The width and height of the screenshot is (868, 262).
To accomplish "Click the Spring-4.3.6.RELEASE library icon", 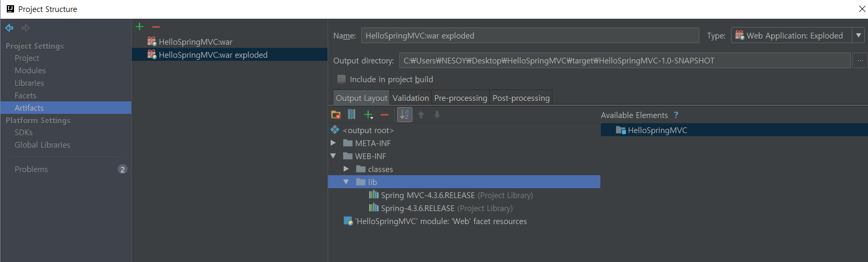I will click(373, 207).
